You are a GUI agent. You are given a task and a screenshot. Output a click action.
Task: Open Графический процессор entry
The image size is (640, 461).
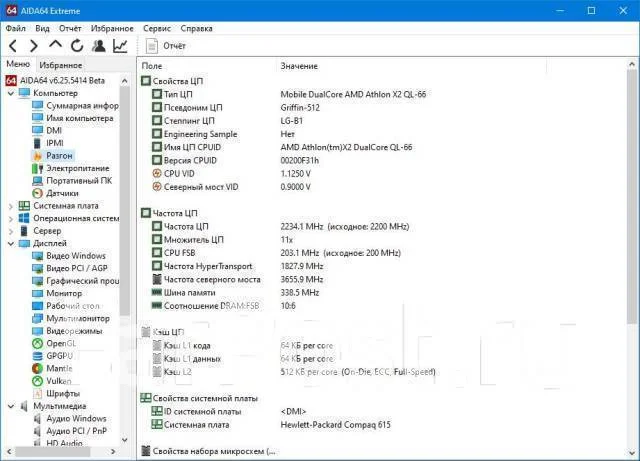click(76, 281)
